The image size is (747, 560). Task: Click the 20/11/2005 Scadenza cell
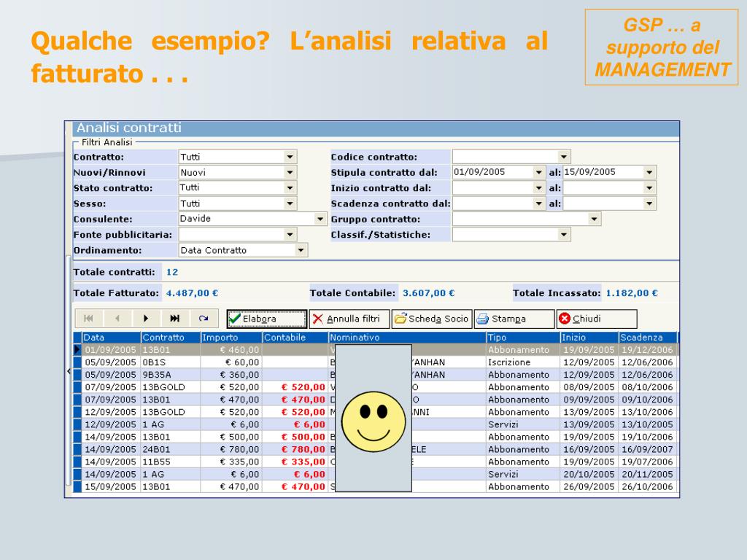[648, 474]
